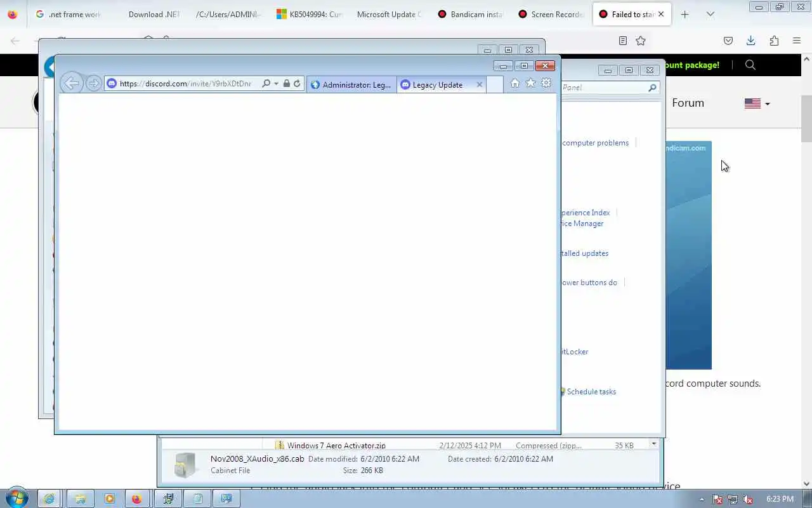The image size is (812, 508).
Task: List all Firefox tabs with chevron
Action: click(710, 14)
